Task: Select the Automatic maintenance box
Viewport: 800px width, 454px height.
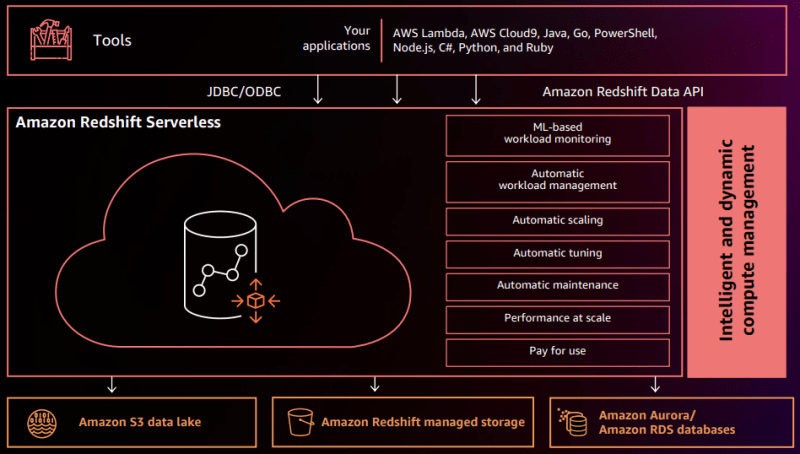Action: (x=558, y=287)
